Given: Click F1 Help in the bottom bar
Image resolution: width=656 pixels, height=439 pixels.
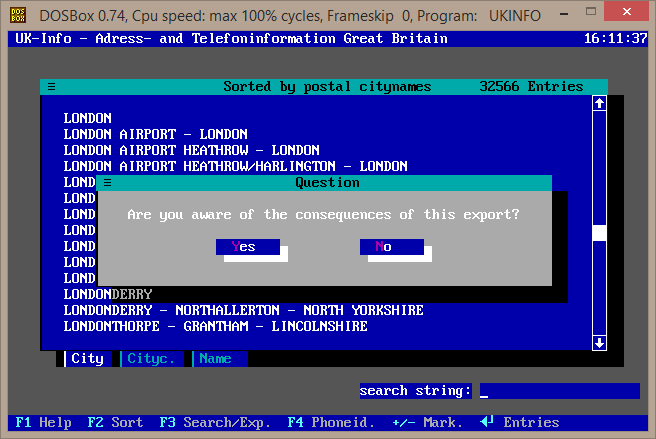Looking at the screenshot, I should pyautogui.click(x=43, y=423).
